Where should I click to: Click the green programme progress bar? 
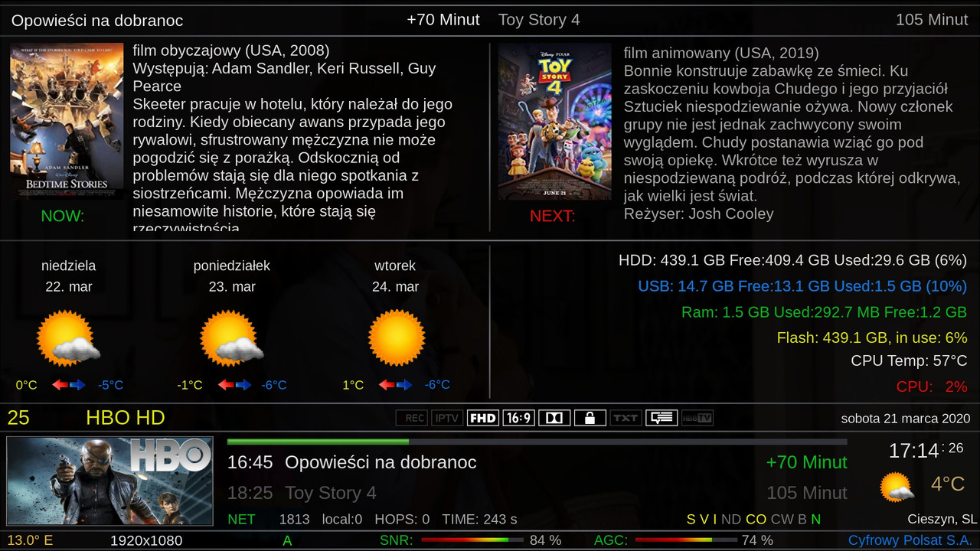(x=318, y=442)
